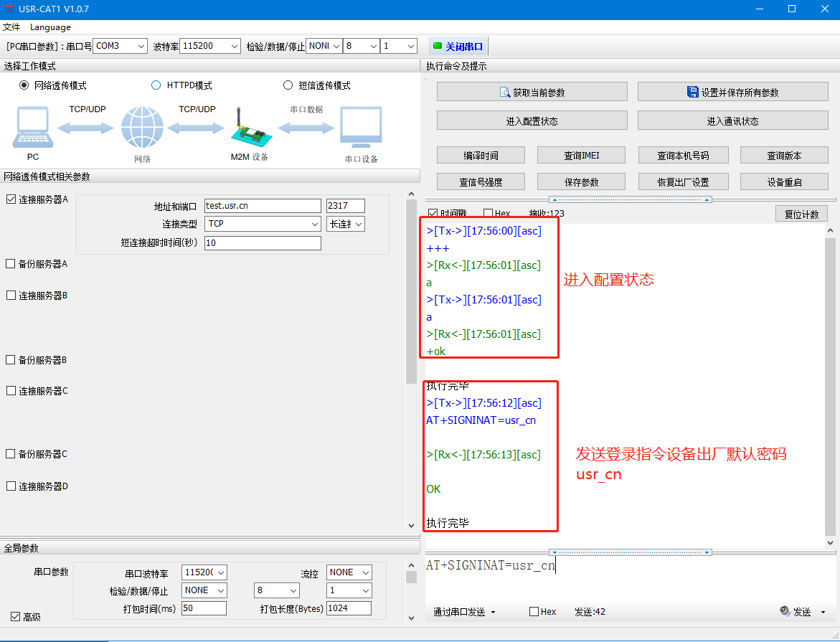Click the M2M device icon

(x=248, y=128)
